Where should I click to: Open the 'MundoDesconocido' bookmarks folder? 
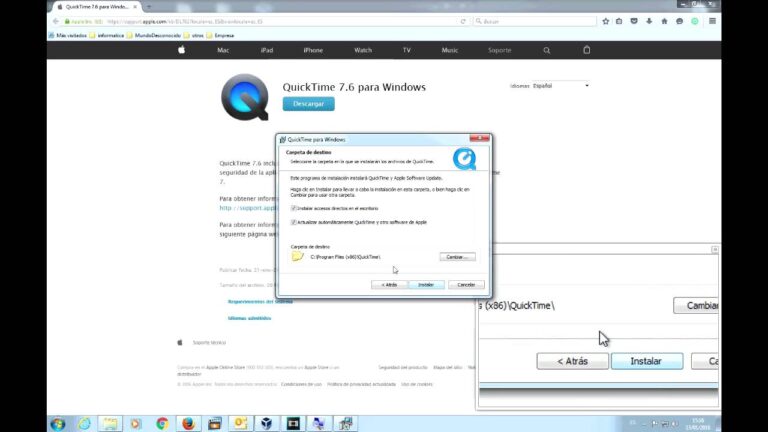tap(153, 35)
